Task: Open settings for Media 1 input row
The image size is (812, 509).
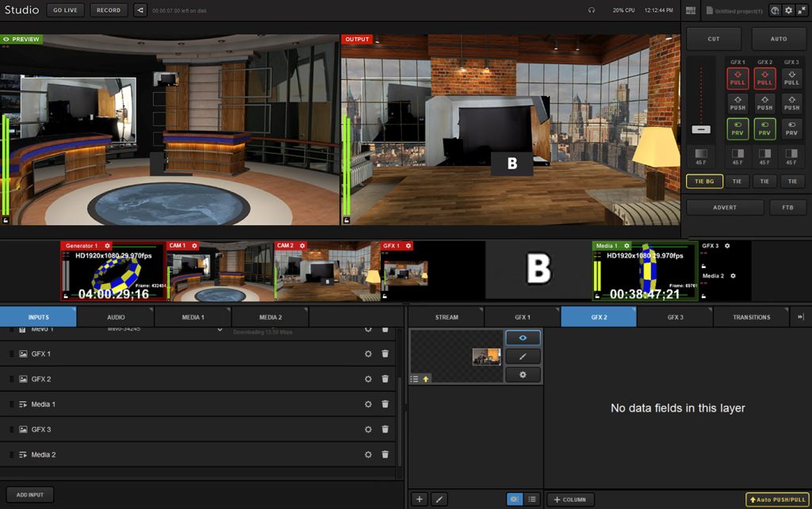Action: pyautogui.click(x=368, y=404)
